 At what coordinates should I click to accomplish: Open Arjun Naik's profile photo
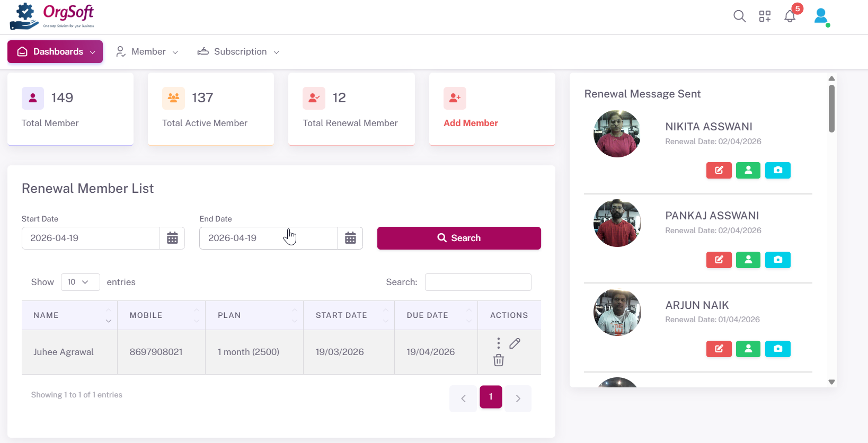click(617, 312)
